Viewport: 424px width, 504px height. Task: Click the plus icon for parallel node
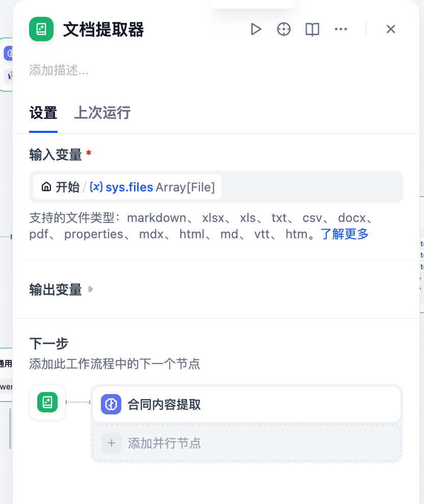(x=112, y=443)
